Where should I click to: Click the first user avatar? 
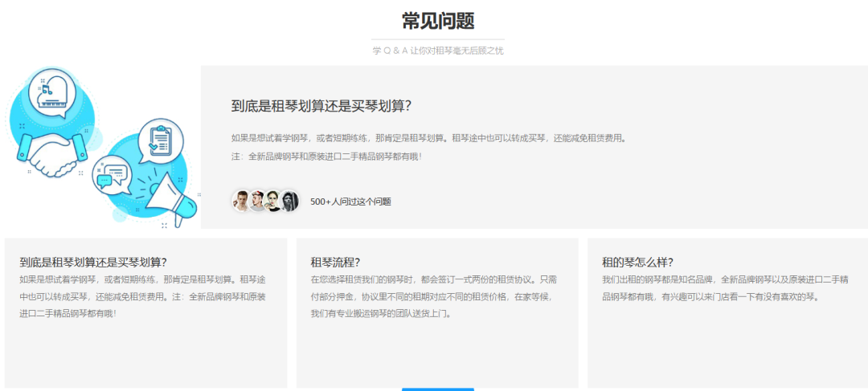[x=241, y=201]
